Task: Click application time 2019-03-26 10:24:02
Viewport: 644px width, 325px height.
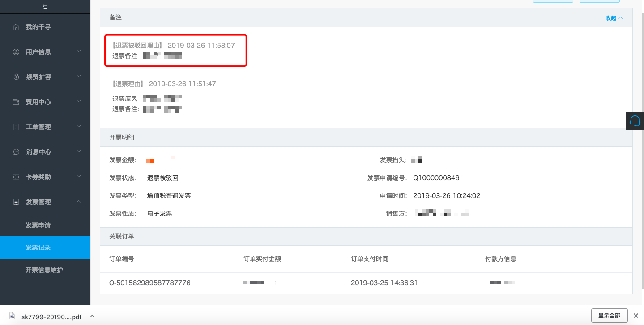Action: [x=447, y=196]
